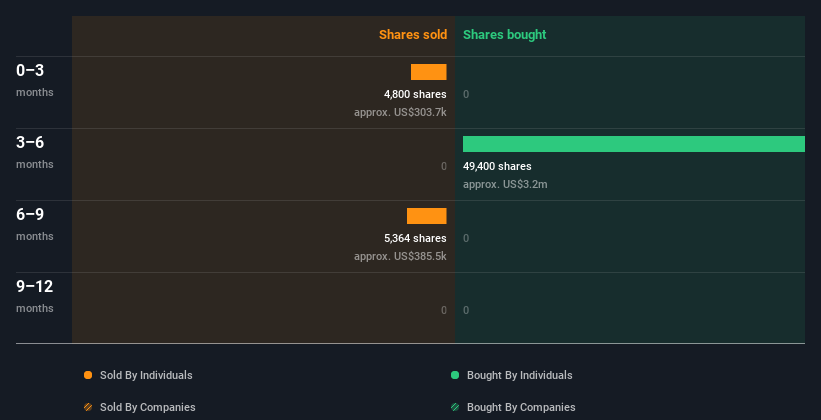This screenshot has width=821, height=420.
Task: Click the zero bought value in 0–3 months row
Action: point(466,94)
